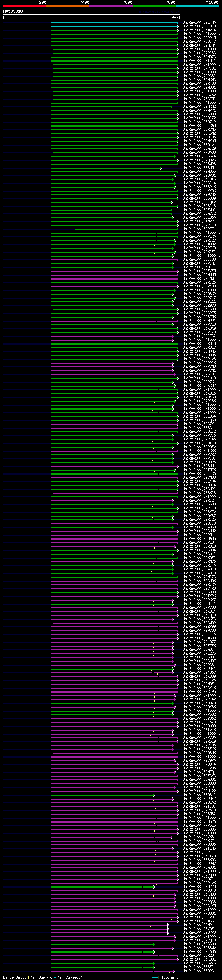This screenshot has height=980, width=222.
Task: Select hit label UniRef100_B9GSZ4
Action: pos(199,156)
